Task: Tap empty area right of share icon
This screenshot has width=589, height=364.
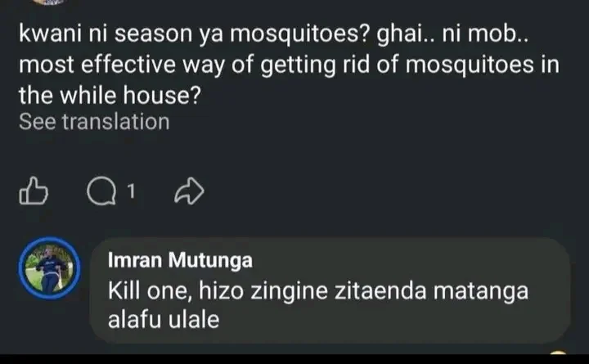Action: [368, 193]
